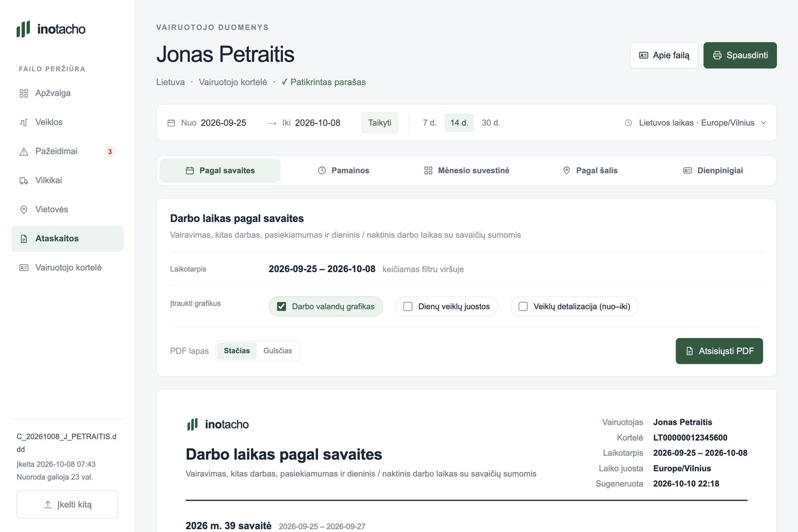The height and width of the screenshot is (532, 798).
Task: Click the Nuo date field 2026-09-25
Action: [223, 123]
